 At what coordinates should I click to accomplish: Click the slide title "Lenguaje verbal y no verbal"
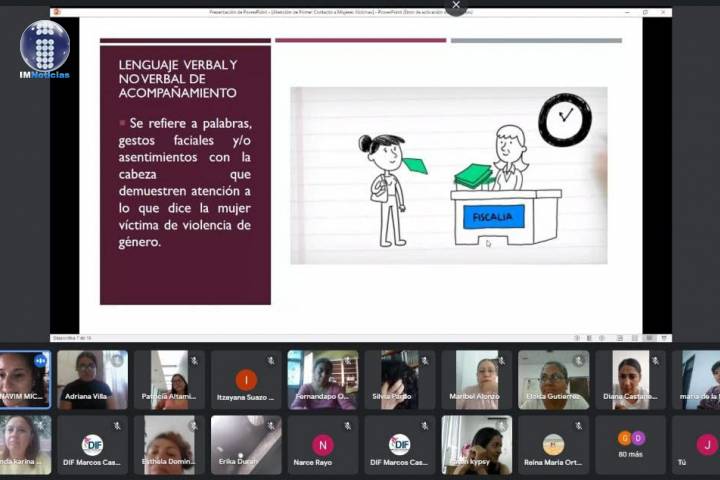coord(178,79)
